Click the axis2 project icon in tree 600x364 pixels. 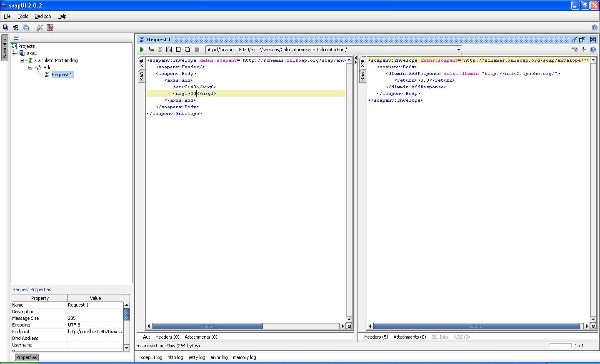click(22, 53)
